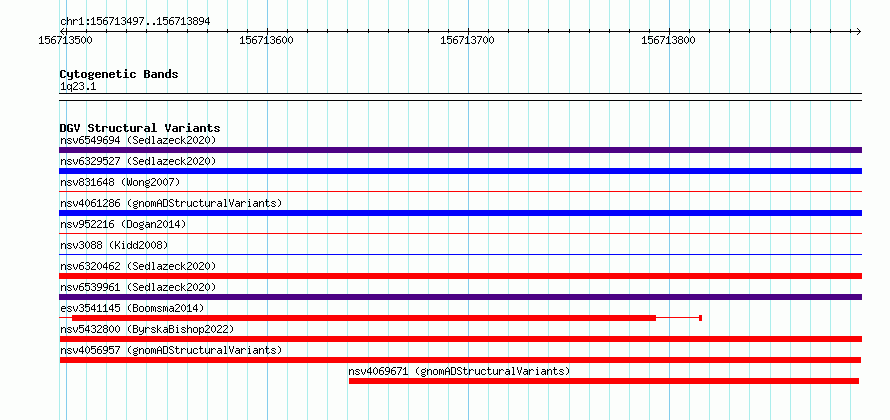The width and height of the screenshot is (890, 420).
Task: Open the nsv831648 (Wong2007) variant label
Action: pos(120,182)
